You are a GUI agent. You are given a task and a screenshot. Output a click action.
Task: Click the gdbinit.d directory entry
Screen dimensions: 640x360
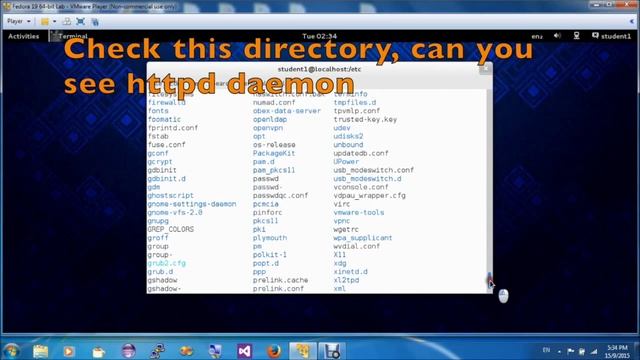[x=167, y=179]
